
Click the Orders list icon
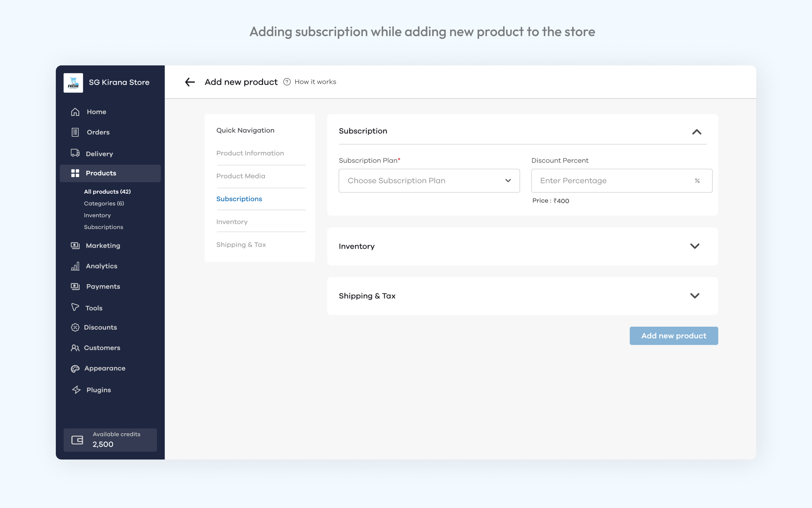click(x=75, y=132)
